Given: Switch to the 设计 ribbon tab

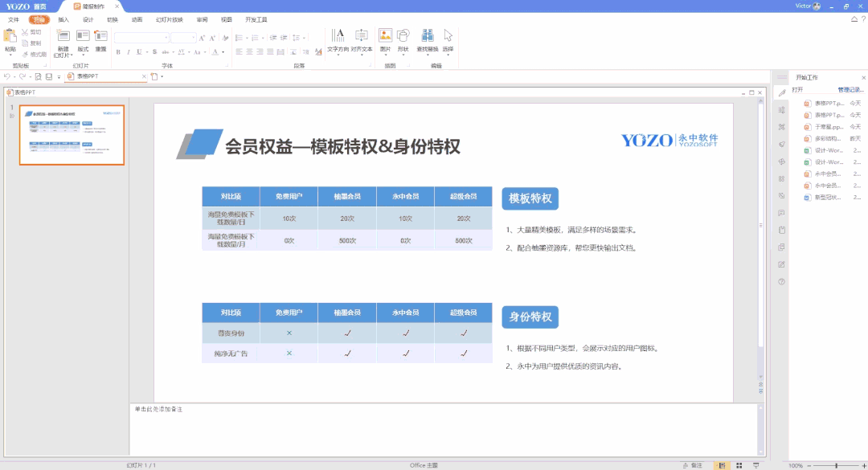Looking at the screenshot, I should (x=88, y=19).
